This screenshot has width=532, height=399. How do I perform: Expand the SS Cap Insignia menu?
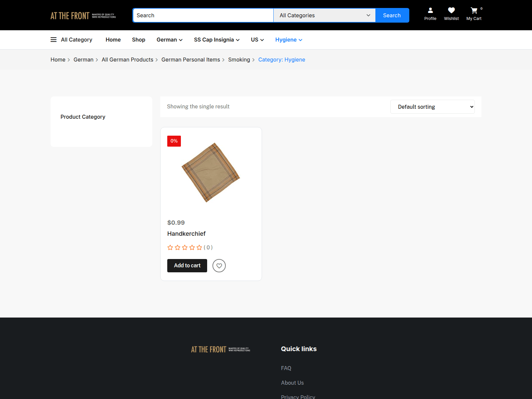pyautogui.click(x=217, y=40)
